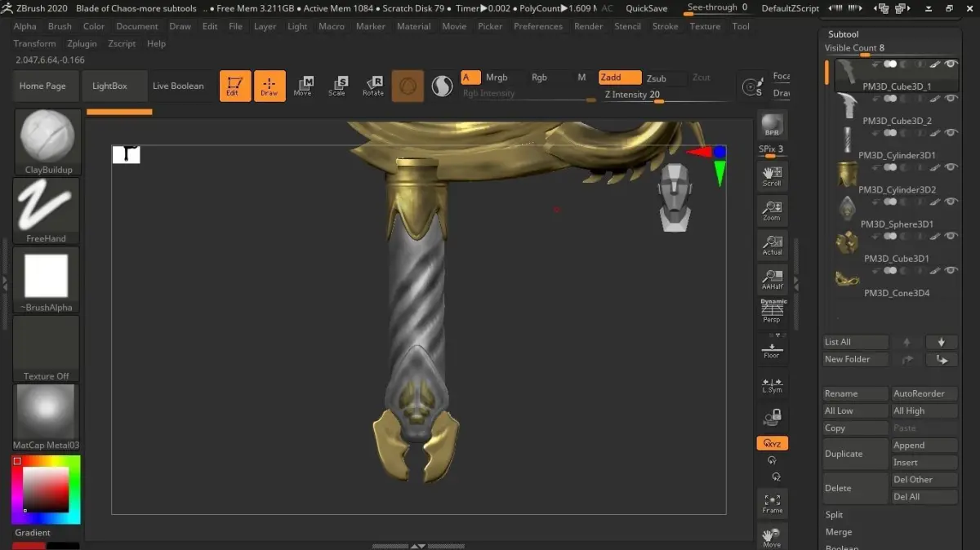Click the head orientation cam view
This screenshot has height=550, width=980.
675,197
